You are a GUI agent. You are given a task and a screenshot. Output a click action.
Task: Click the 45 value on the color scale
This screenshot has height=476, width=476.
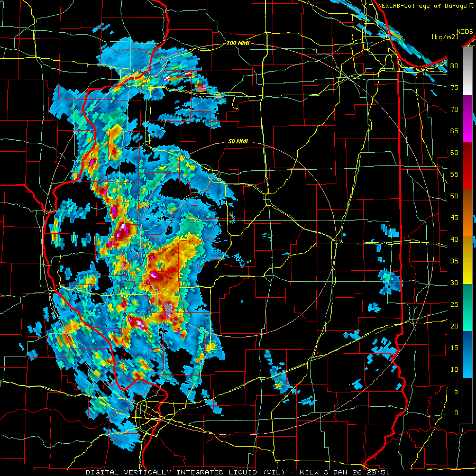(x=454, y=218)
